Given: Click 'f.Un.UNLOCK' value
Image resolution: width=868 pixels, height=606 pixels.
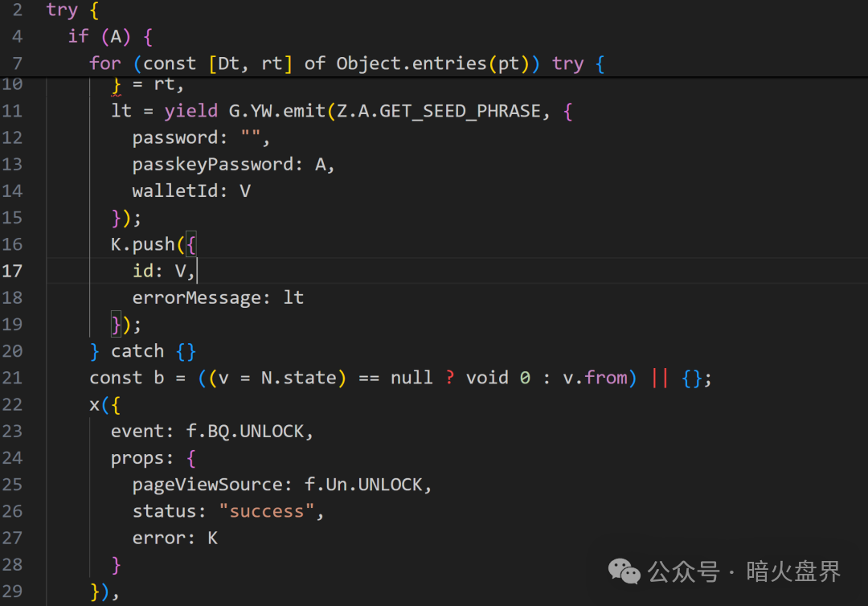Looking at the screenshot, I should tap(363, 485).
